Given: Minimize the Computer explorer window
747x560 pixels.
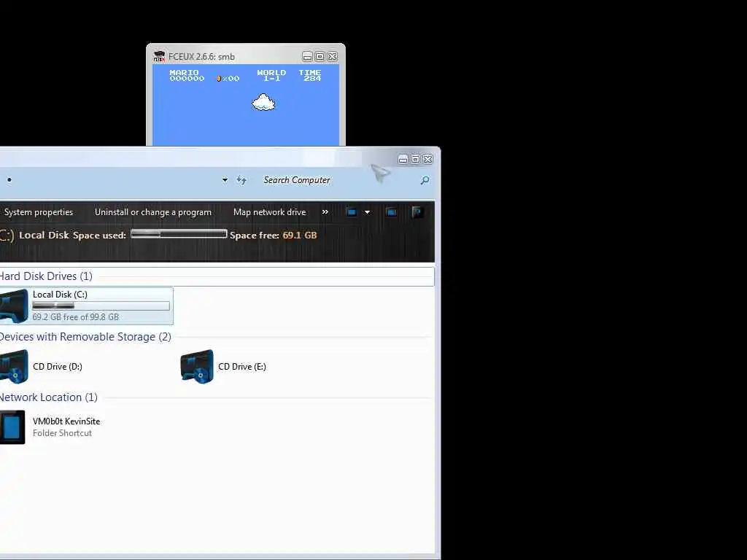Looking at the screenshot, I should [x=403, y=159].
